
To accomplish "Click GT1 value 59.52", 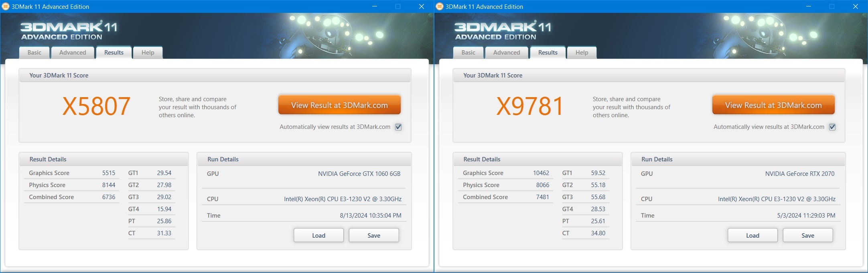I will [598, 173].
